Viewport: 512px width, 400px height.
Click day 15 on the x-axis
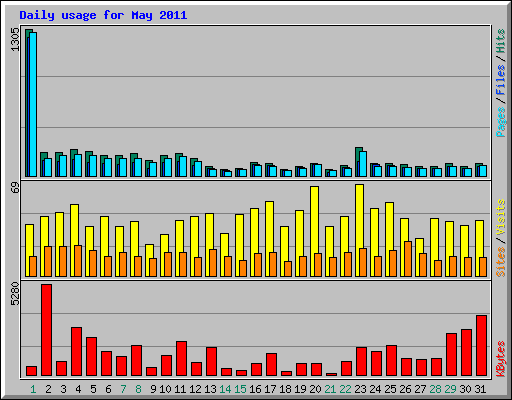(240, 389)
